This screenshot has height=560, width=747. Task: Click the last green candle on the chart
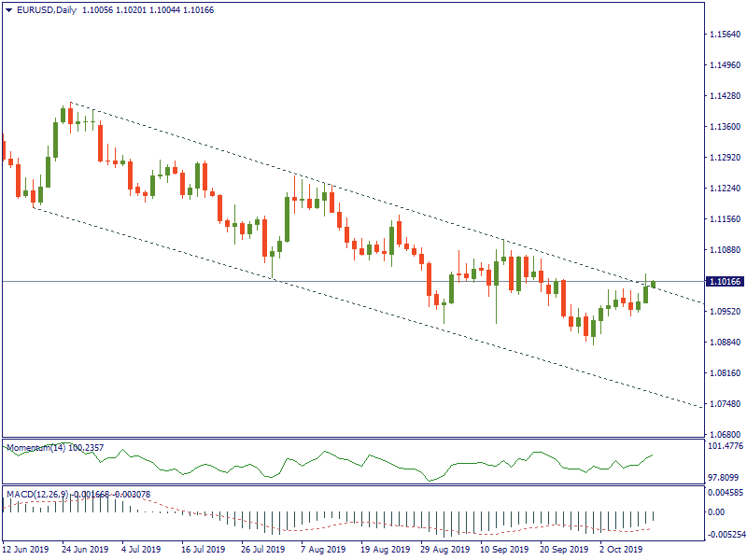(654, 284)
